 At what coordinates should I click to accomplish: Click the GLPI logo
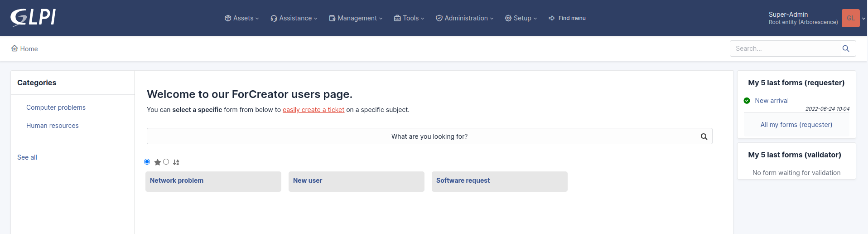pyautogui.click(x=33, y=18)
